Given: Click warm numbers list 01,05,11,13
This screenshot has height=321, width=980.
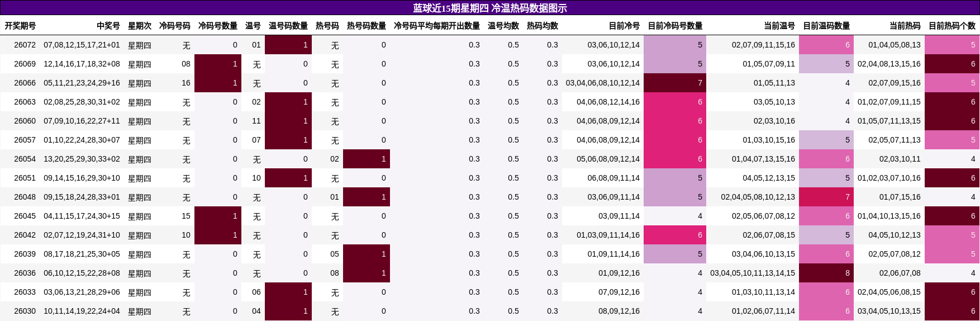Looking at the screenshot, I should 774,83.
